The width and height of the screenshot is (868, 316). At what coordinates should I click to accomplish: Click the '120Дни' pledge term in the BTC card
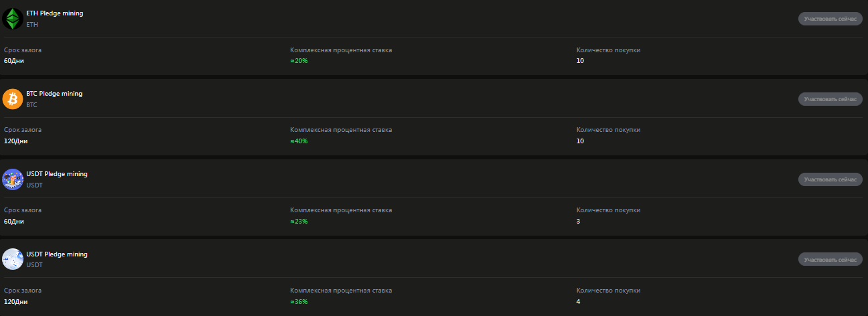(x=15, y=141)
